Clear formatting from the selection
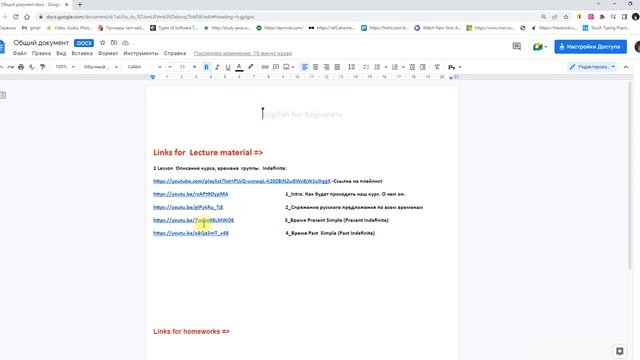640x360 pixels. 437,67
